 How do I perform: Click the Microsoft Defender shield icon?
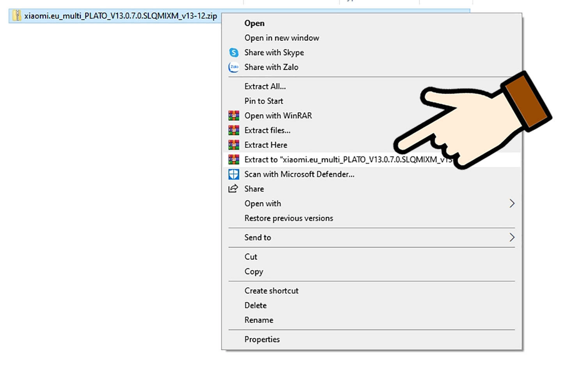click(234, 174)
